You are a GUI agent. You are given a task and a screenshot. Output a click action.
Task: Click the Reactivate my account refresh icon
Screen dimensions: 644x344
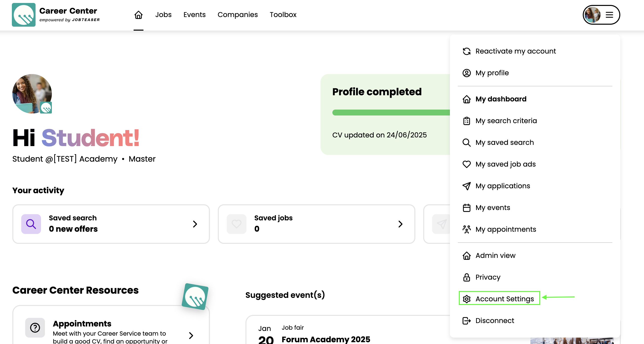coord(466,51)
